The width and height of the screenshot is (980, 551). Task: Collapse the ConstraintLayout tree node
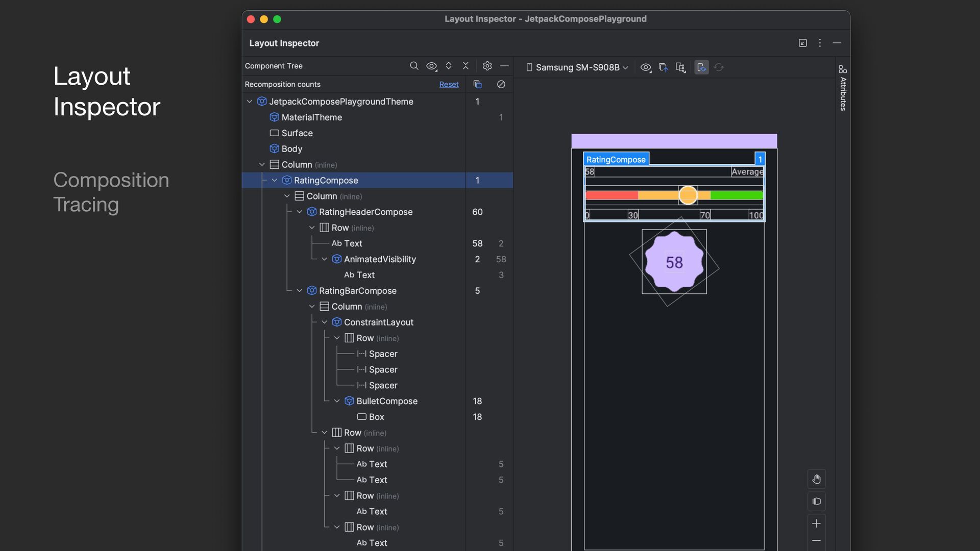(x=325, y=322)
